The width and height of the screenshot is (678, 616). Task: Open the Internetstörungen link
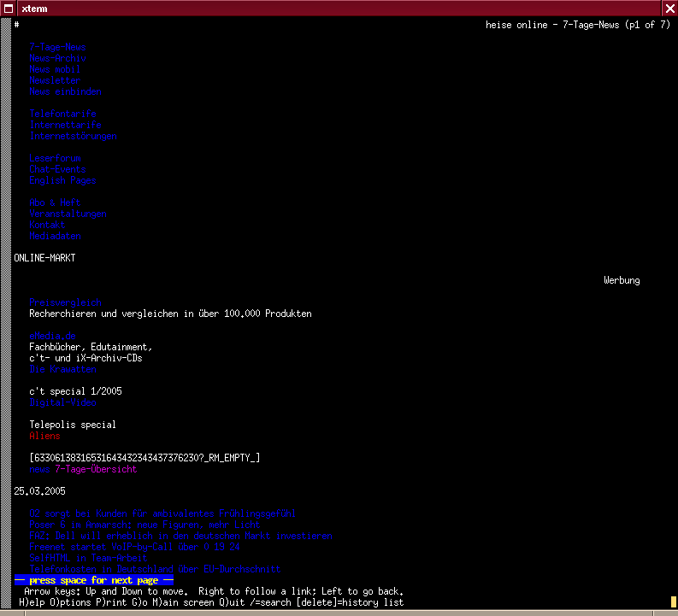(x=73, y=136)
